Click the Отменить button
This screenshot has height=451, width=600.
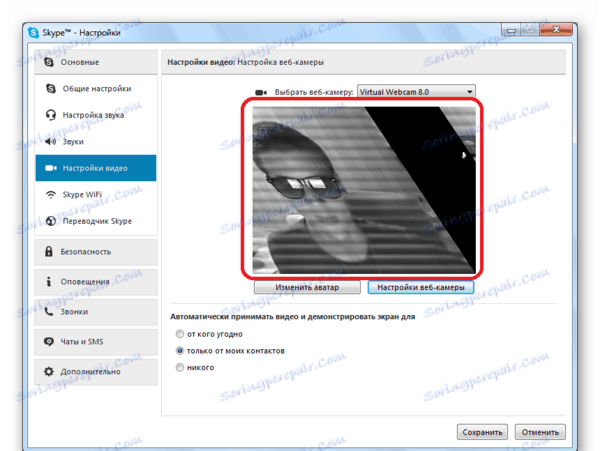540,432
